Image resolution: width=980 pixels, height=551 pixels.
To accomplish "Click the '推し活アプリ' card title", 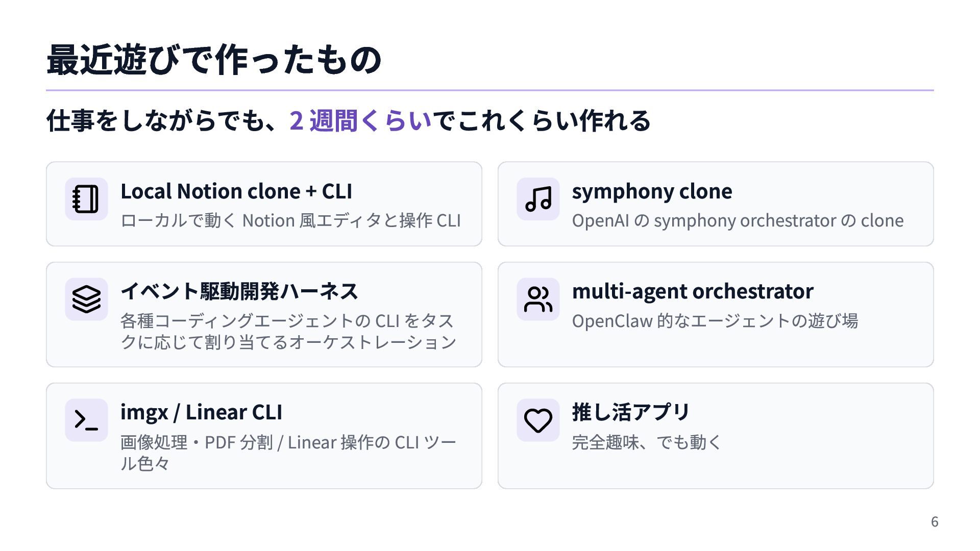I will 631,412.
